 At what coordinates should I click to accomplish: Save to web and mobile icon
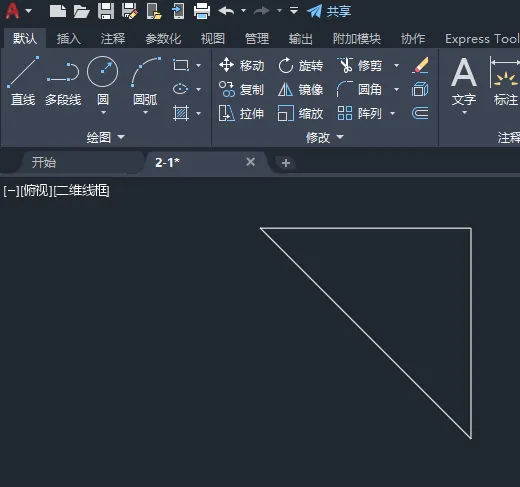[178, 11]
